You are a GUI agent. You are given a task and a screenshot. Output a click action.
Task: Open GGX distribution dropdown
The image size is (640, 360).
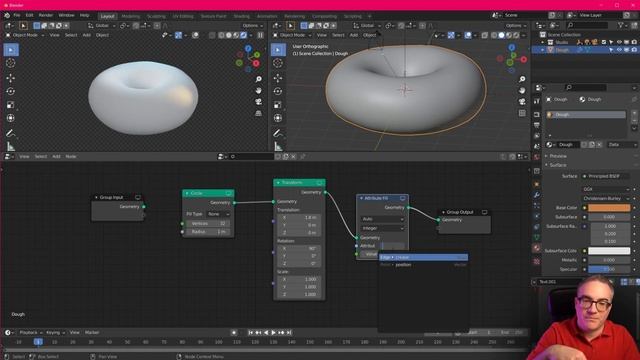tap(606, 189)
